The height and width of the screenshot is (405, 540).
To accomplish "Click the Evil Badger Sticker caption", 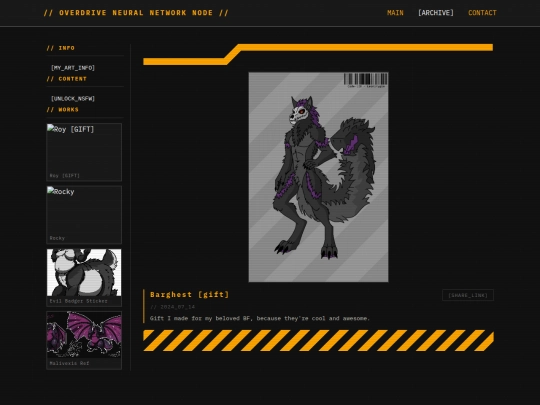I will [78, 301].
